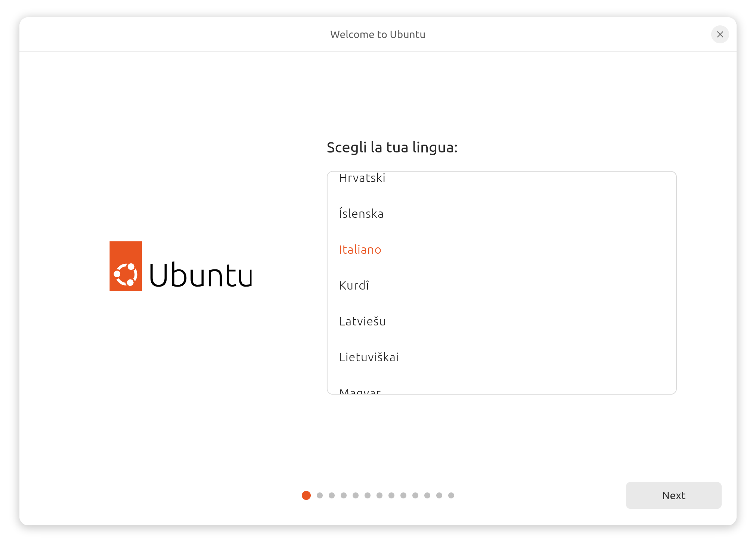Select Lietuviškai as the language
This screenshot has height=547, width=756.
pos(369,357)
